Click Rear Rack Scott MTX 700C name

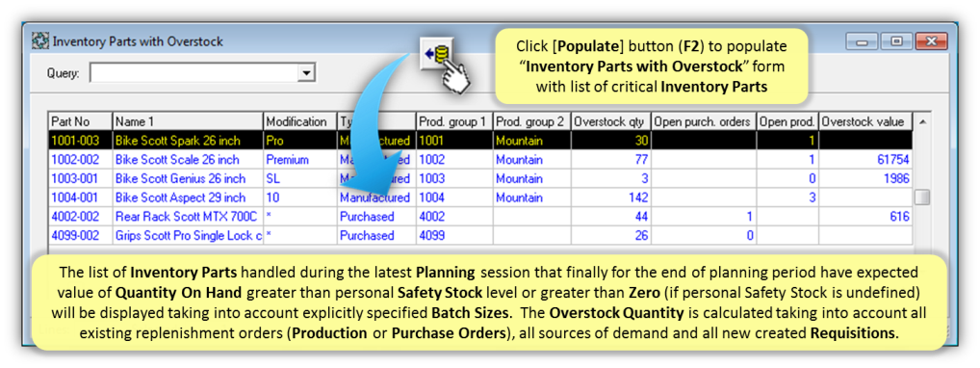[x=186, y=217]
